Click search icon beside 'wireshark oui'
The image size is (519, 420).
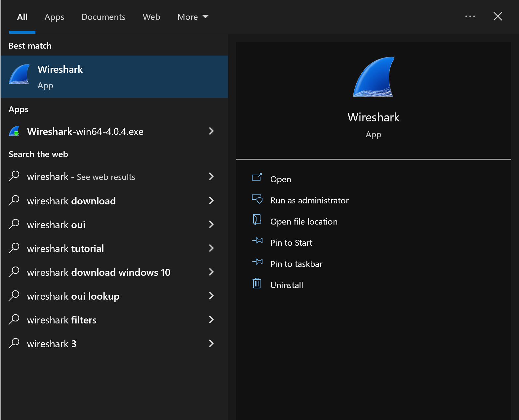[x=14, y=224]
